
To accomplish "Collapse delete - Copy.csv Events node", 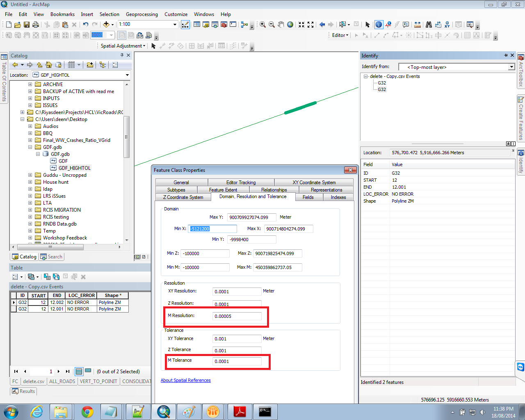I will [x=365, y=76].
